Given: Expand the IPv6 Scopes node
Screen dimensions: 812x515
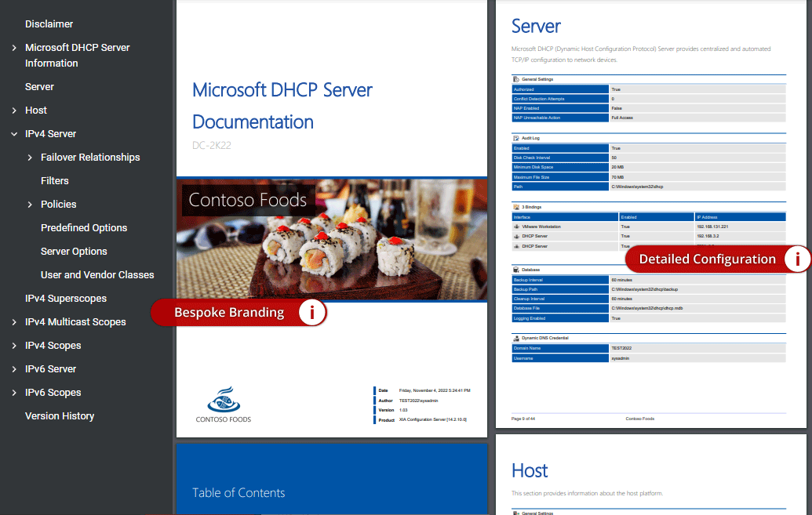Looking at the screenshot, I should point(14,393).
